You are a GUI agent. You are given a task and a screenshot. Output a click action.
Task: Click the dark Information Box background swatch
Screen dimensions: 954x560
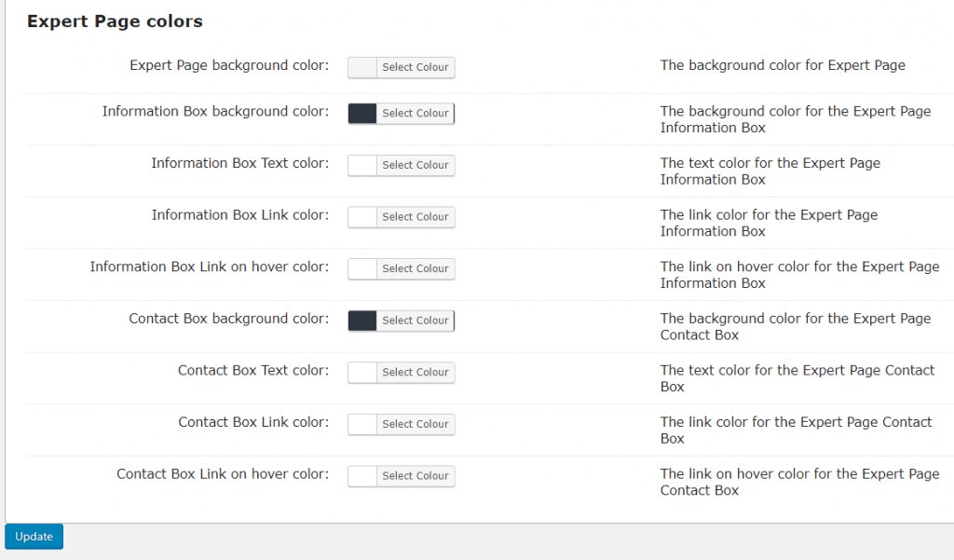coord(362,114)
